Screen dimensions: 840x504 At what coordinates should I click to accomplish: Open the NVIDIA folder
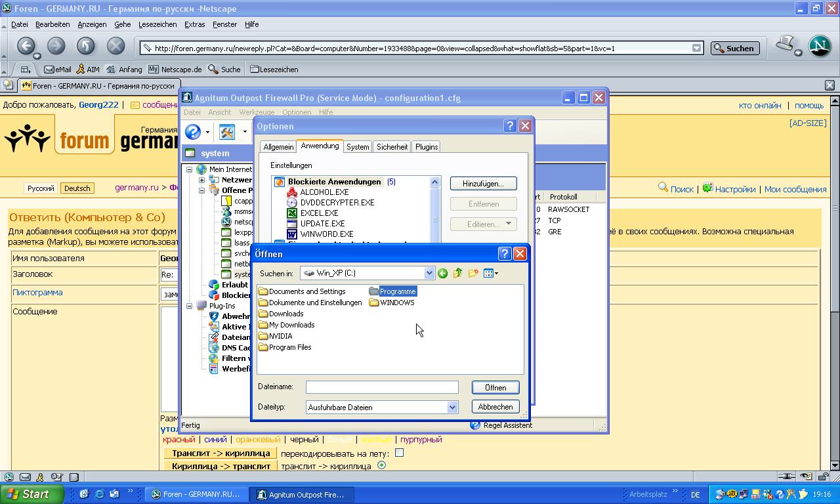coord(276,336)
